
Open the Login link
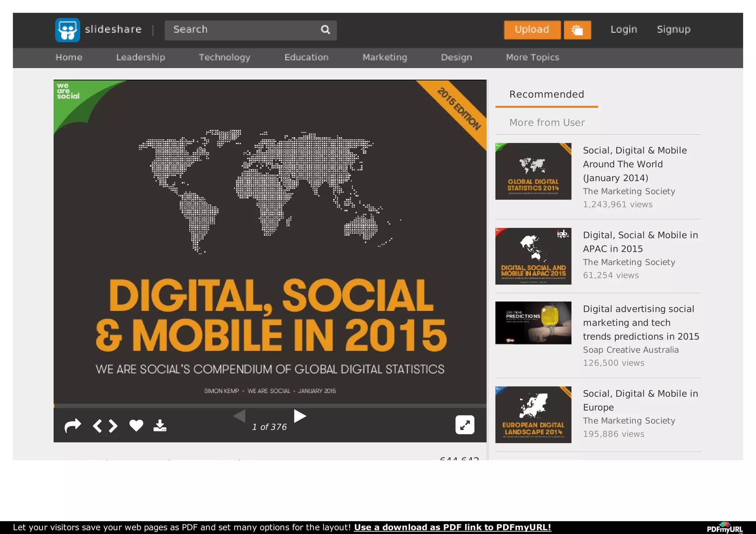[624, 30]
